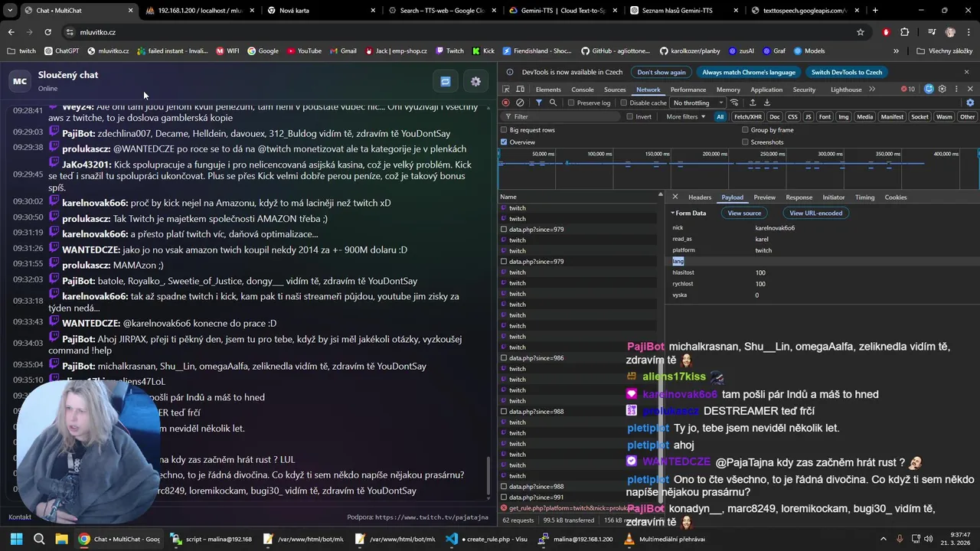Enable Disable cache checkbox
This screenshot has width=980, height=551.
pos(623,103)
